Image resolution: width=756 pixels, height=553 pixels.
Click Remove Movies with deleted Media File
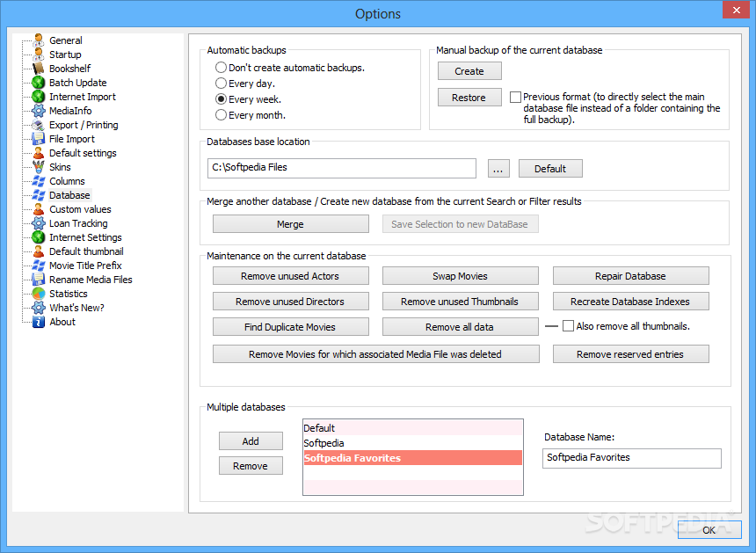point(375,354)
